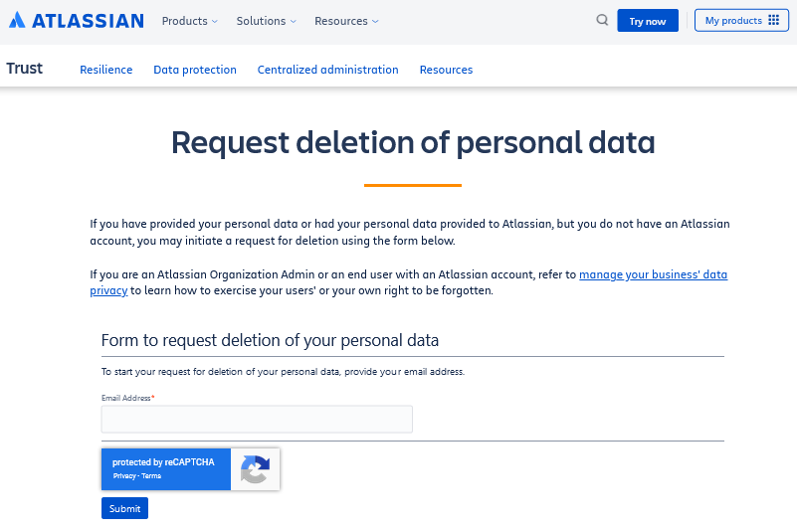Open the Solutions dropdown
Image resolution: width=797 pixels, height=532 pixels.
[266, 21]
